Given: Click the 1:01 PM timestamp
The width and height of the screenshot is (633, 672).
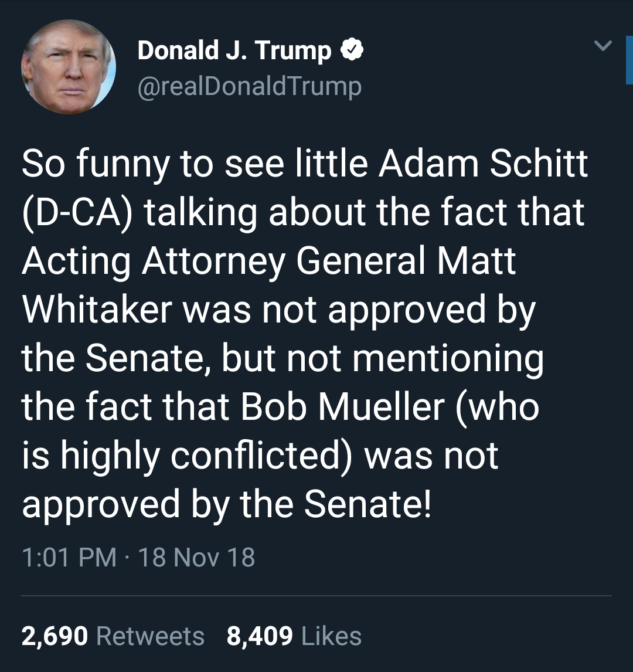Looking at the screenshot, I should tap(69, 557).
